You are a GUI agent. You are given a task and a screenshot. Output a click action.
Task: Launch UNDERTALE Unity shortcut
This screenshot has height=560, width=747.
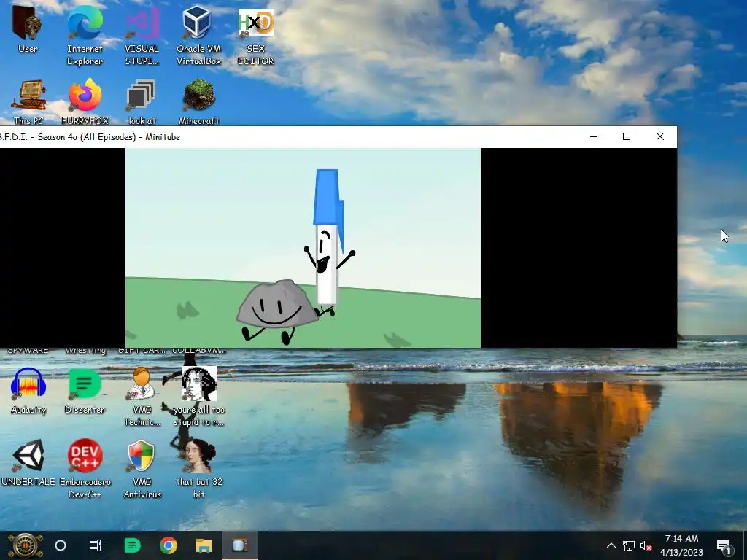coord(28,462)
